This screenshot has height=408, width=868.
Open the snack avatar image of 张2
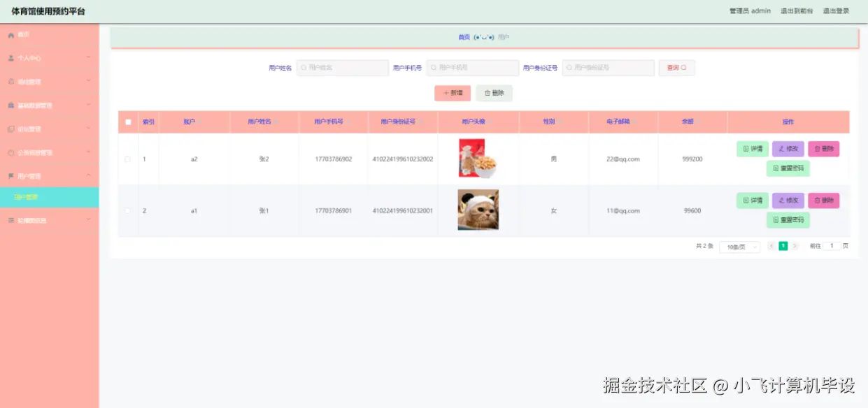[478, 158]
